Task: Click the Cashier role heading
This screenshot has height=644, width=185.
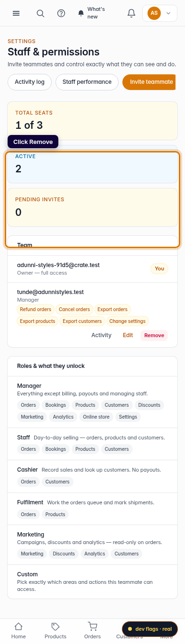Action: pyautogui.click(x=27, y=470)
